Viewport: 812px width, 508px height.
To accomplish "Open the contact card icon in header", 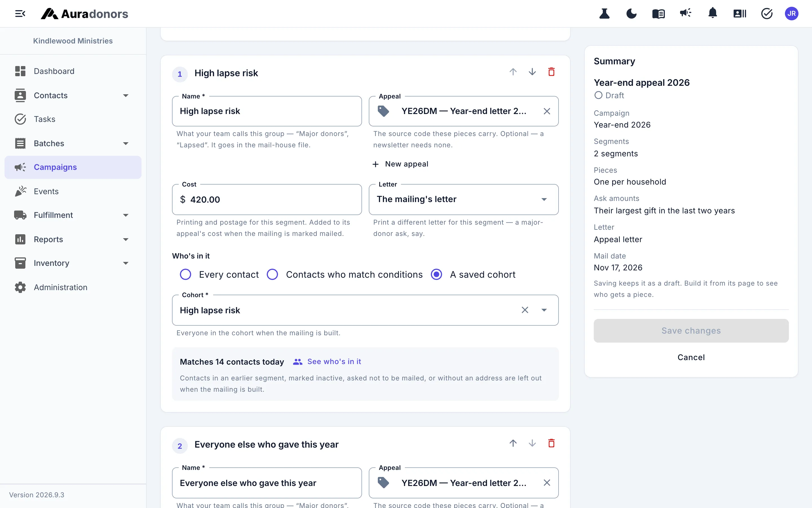I will click(x=740, y=14).
